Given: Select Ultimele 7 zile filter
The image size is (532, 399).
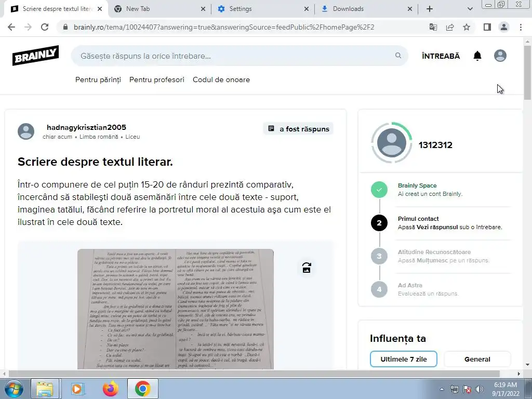Looking at the screenshot, I should [x=403, y=359].
